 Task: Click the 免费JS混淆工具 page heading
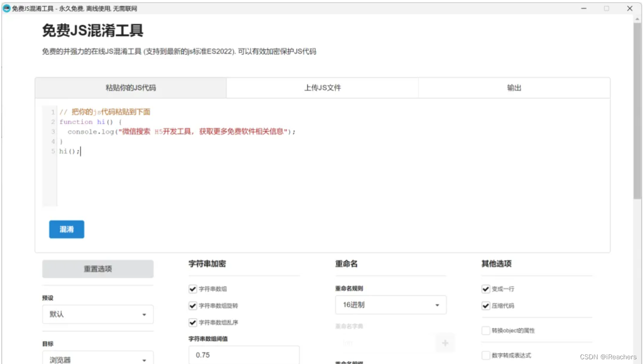pyautogui.click(x=93, y=31)
